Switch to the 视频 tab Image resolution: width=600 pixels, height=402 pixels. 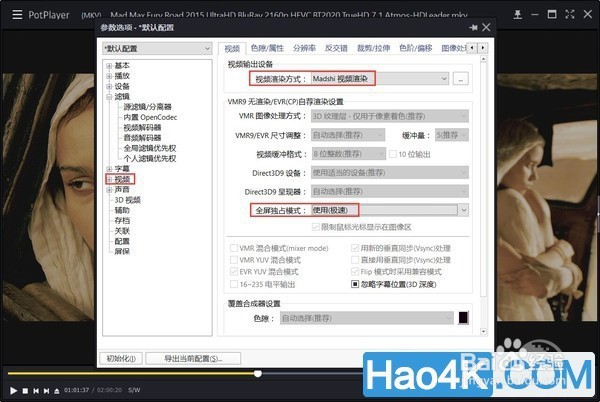click(x=232, y=49)
